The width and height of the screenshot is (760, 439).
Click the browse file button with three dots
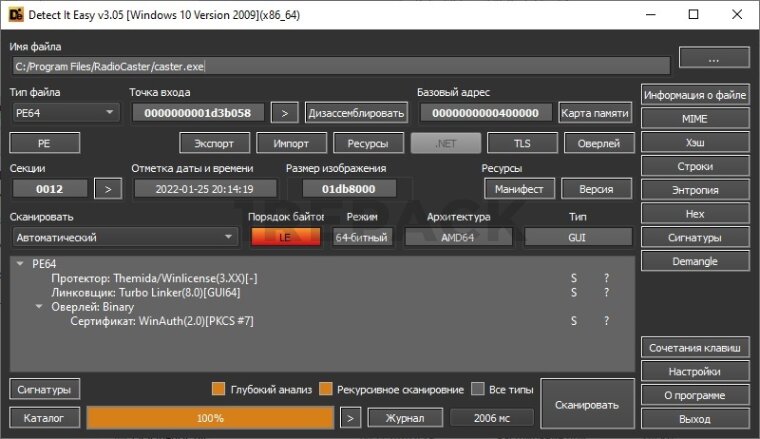(x=713, y=59)
